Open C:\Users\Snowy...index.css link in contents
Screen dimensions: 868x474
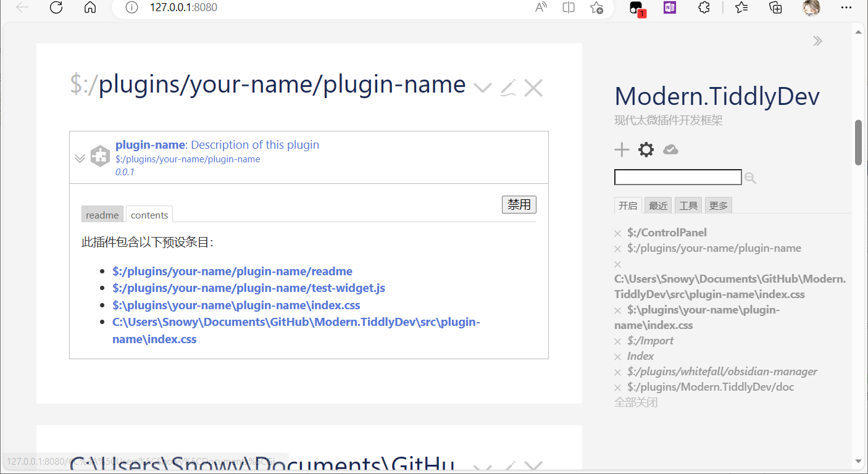coord(296,330)
